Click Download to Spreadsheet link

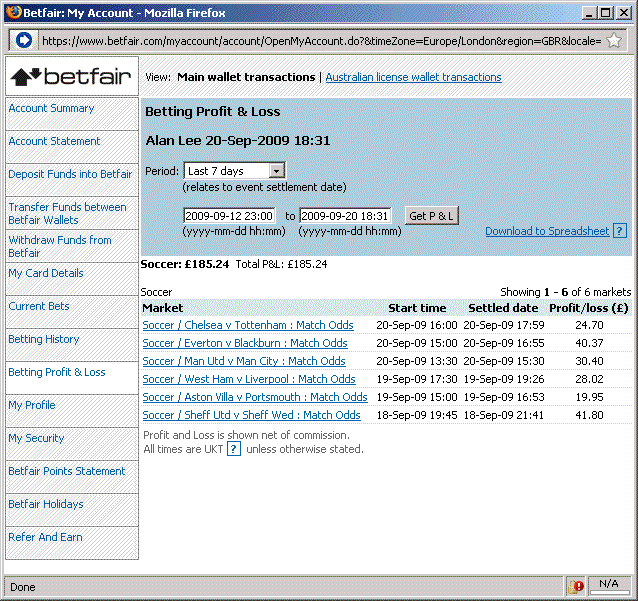tap(547, 231)
